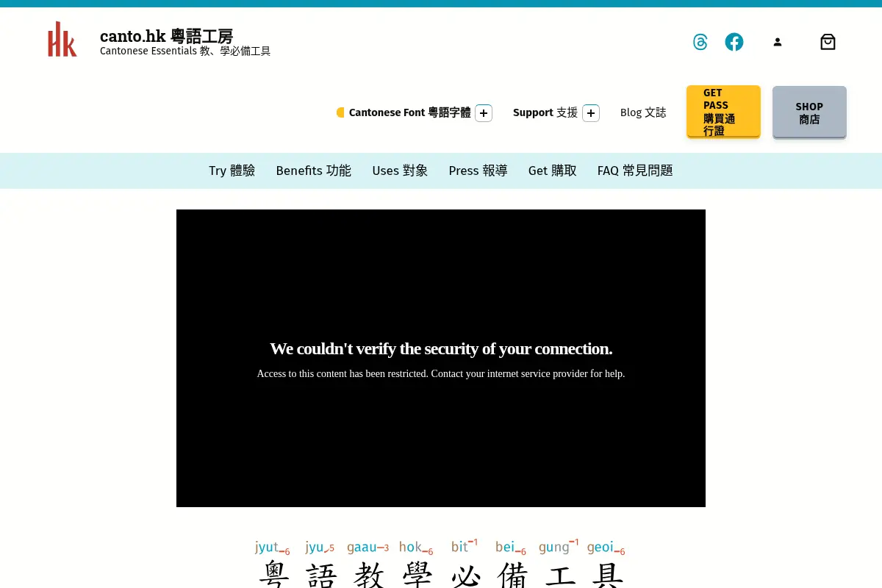Jump to Benefits 功能 section
Image resolution: width=882 pixels, height=588 pixels.
point(314,171)
